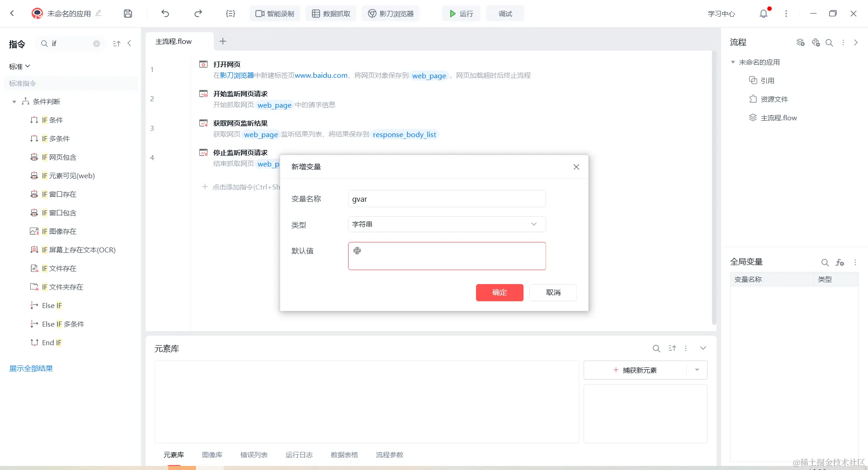The height and width of the screenshot is (470, 868).
Task: Open the 类型 dropdown showing 字符串
Action: 447,224
